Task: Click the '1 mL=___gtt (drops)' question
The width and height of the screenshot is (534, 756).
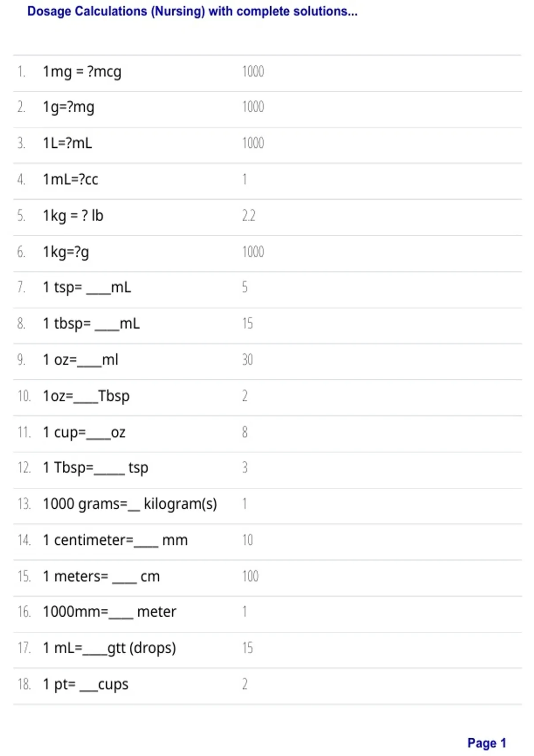Action: 109,648
